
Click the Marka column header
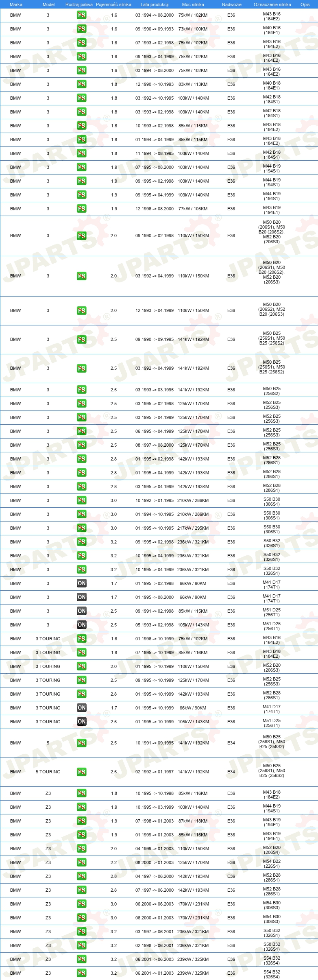coord(16,4)
